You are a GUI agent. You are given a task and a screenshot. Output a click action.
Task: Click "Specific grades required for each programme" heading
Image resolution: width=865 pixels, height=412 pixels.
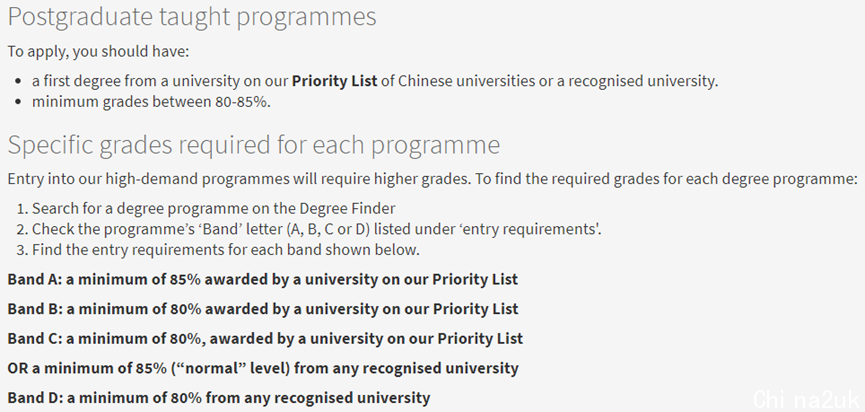[x=253, y=145]
